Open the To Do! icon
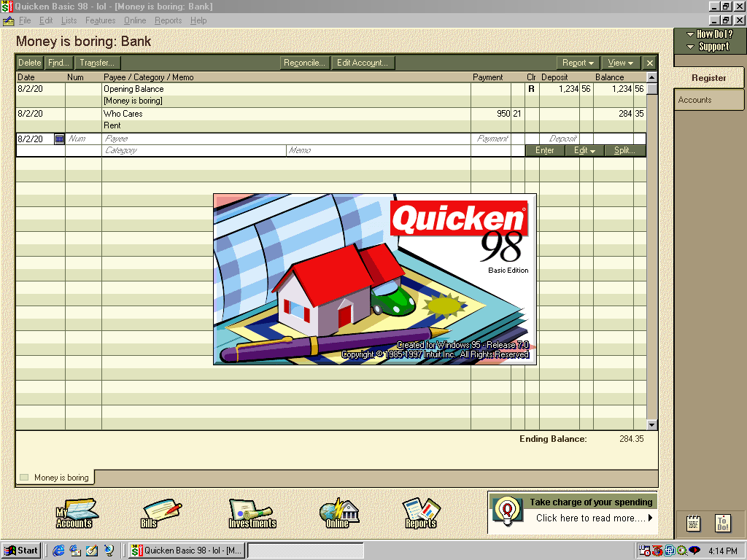Viewport: 747px width, 560px height. tap(722, 522)
